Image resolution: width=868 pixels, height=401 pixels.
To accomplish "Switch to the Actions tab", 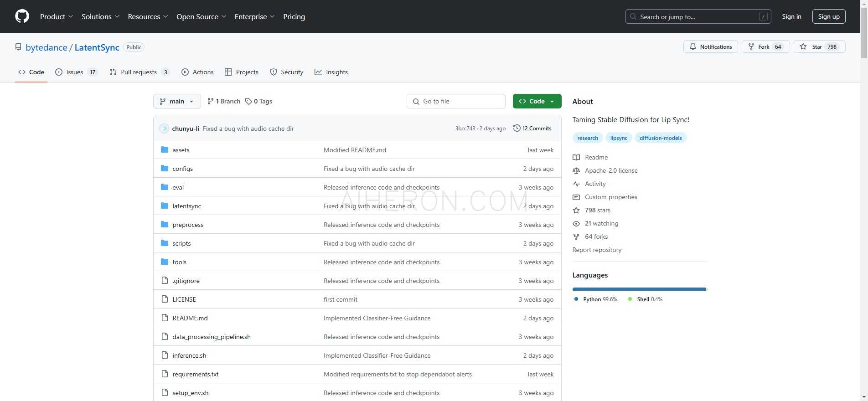I will coord(197,72).
